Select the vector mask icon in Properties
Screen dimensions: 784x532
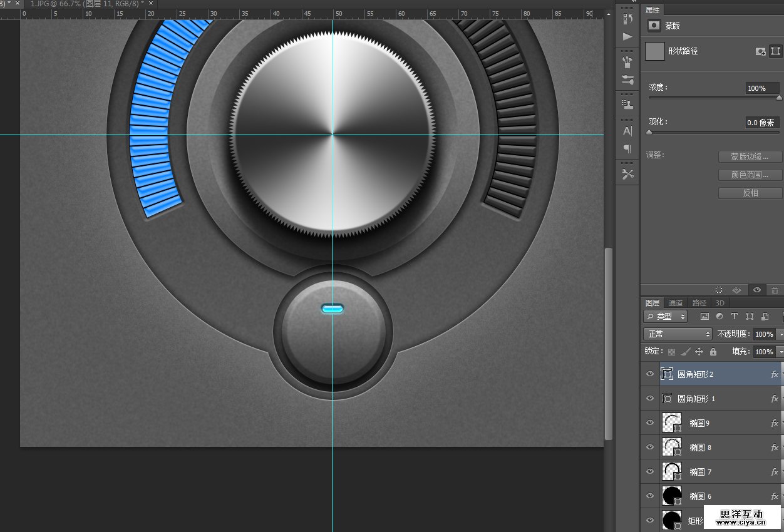[775, 51]
